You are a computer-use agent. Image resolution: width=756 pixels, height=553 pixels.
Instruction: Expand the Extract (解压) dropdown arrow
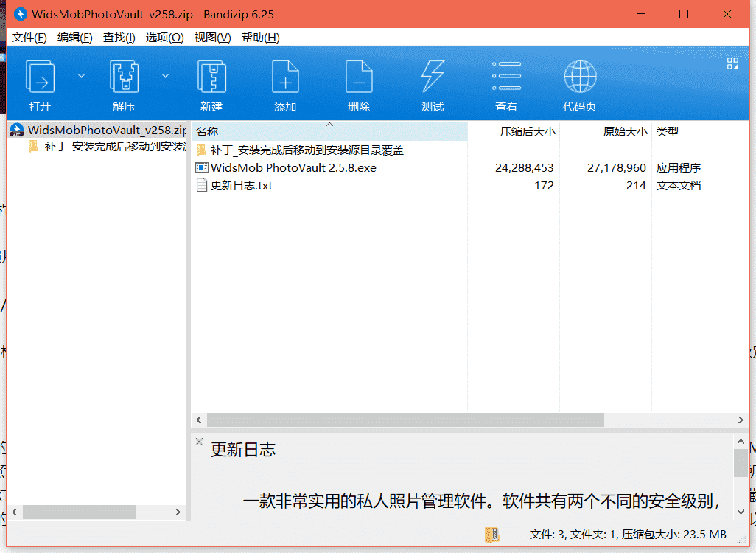165,76
